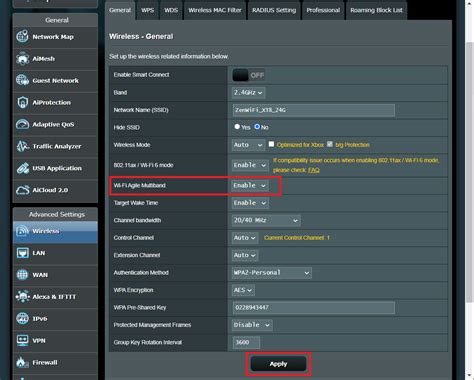
Task: Check Optimized for Xbox checkbox
Action: (x=271, y=144)
